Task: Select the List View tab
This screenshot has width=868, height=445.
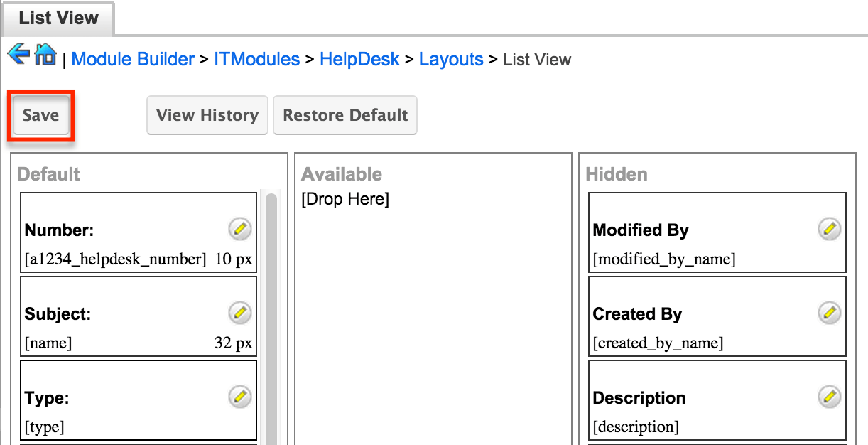Action: (58, 19)
